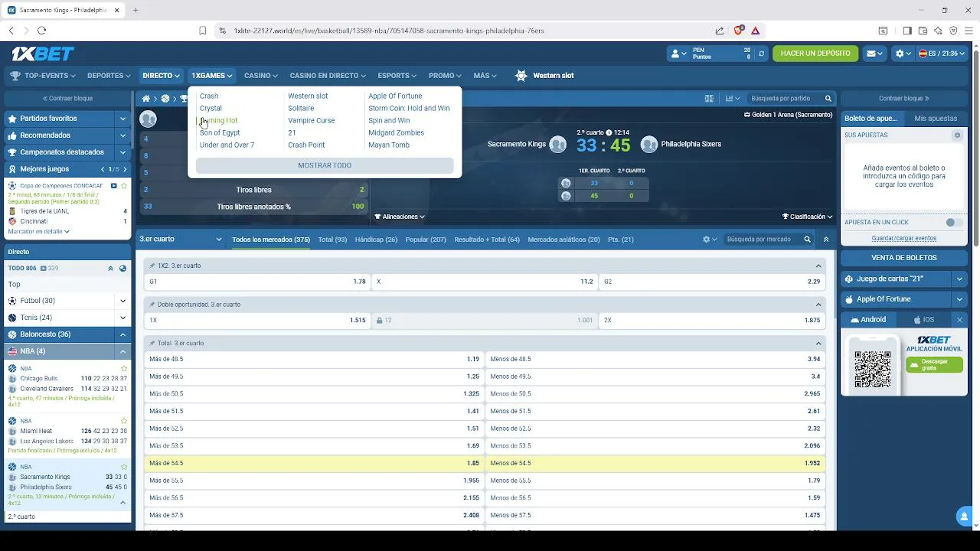The image size is (980, 551).
Task: Bet on Menos de 52.5 at 2.32
Action: [x=655, y=429]
